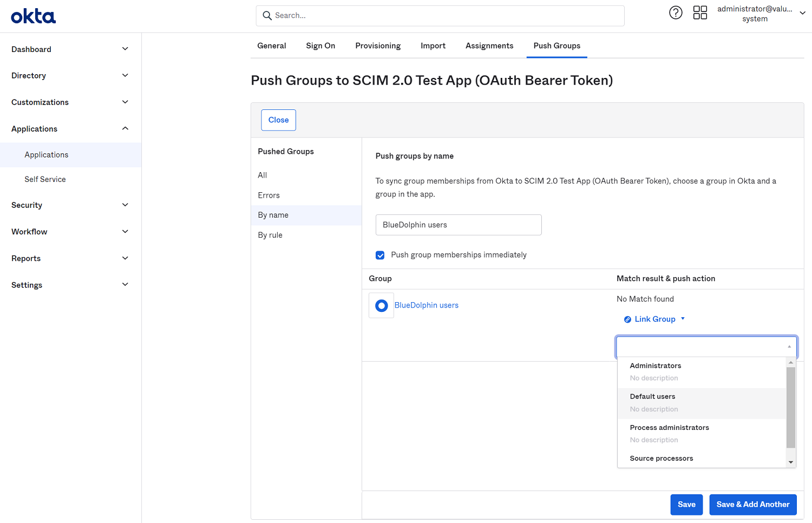The height and width of the screenshot is (523, 812).
Task: Choose Administrators from the group list
Action: pos(702,372)
